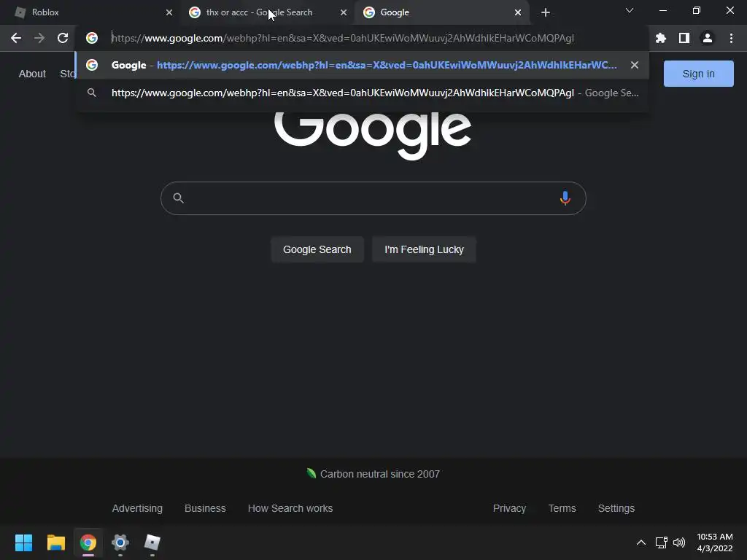Open Chrome's three-dot menu
Screen dimensions: 747x560
(731, 38)
